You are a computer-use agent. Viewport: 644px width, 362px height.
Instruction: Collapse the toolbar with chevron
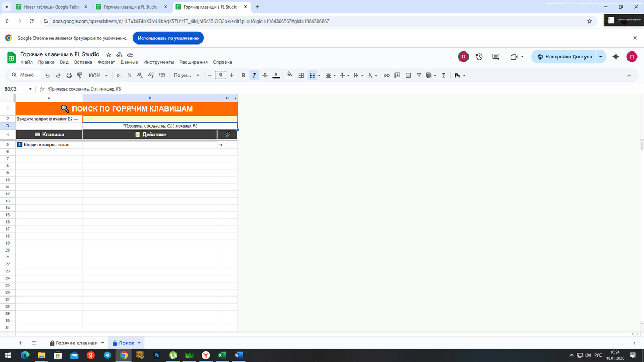pyautogui.click(x=629, y=75)
